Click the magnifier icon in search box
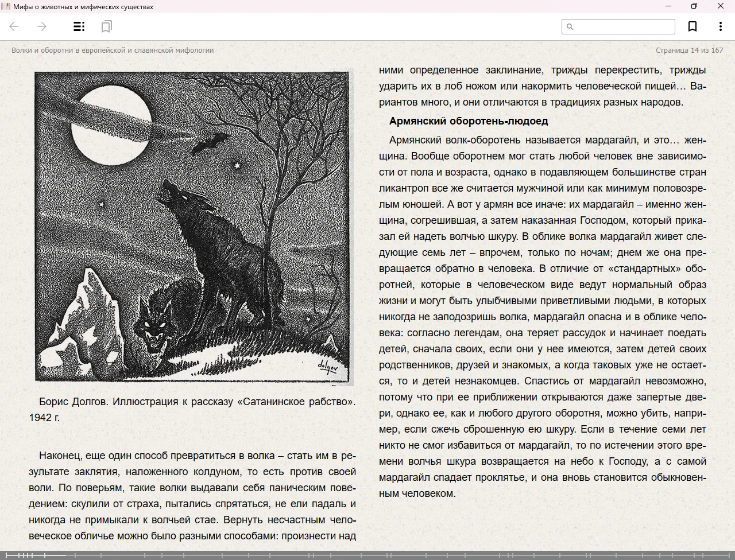The image size is (735, 560). [570, 26]
